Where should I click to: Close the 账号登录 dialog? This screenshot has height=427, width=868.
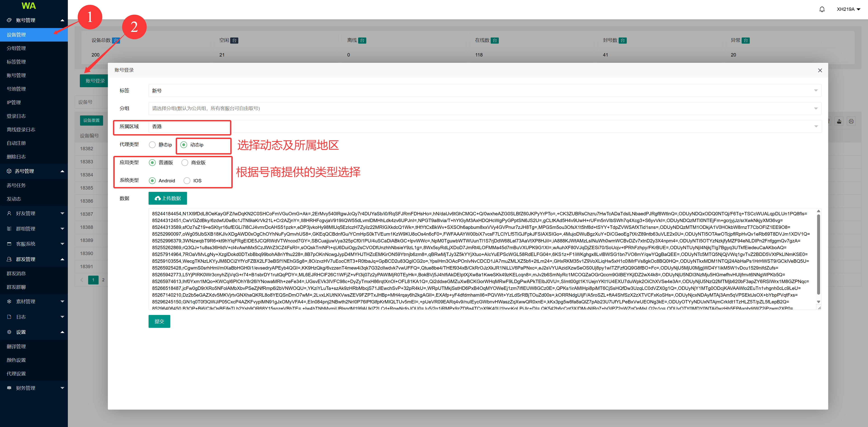(820, 70)
